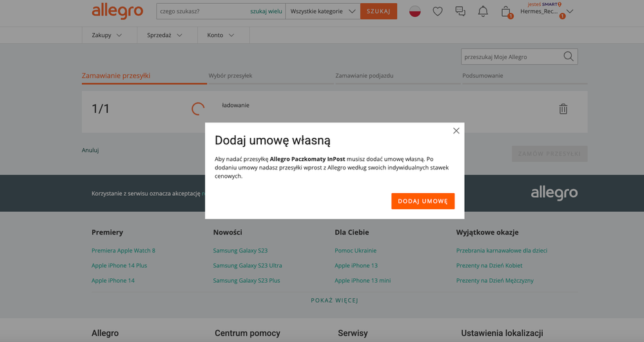
Task: Delete shipment with trash icon
Action: point(563,109)
